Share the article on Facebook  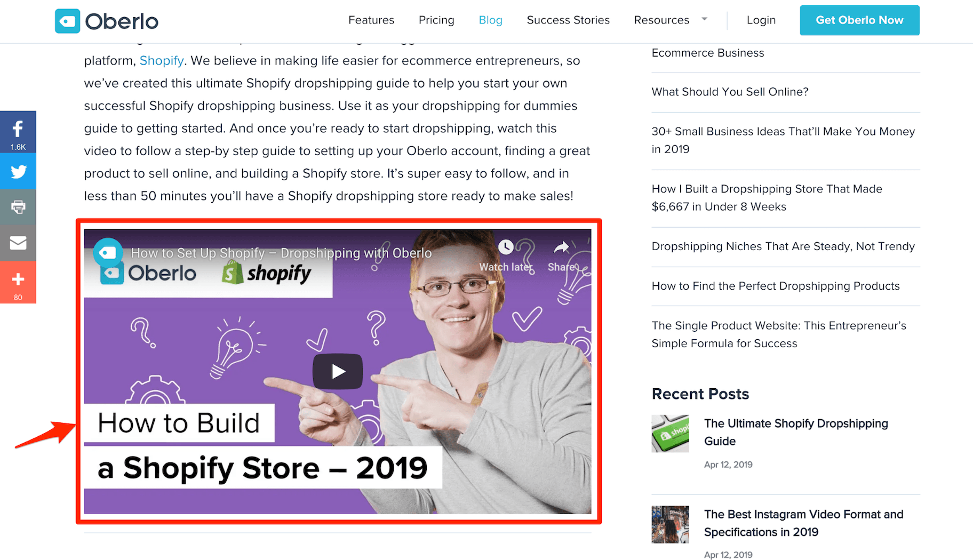pos(18,132)
